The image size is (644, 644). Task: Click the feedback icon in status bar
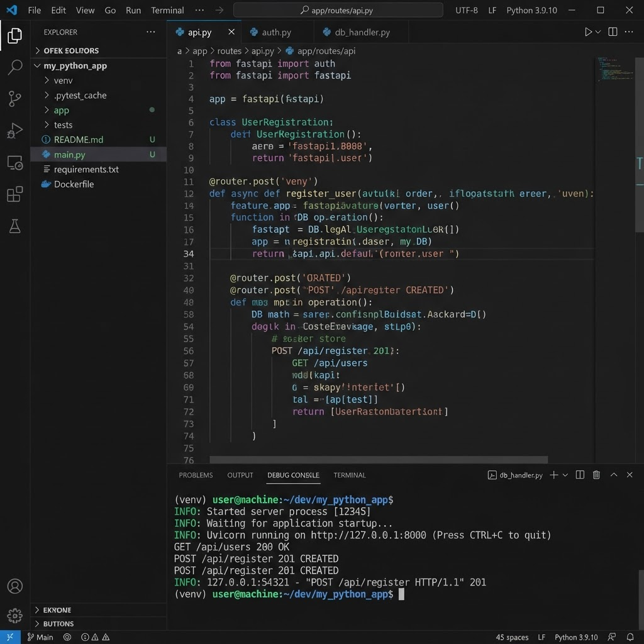[612, 637]
